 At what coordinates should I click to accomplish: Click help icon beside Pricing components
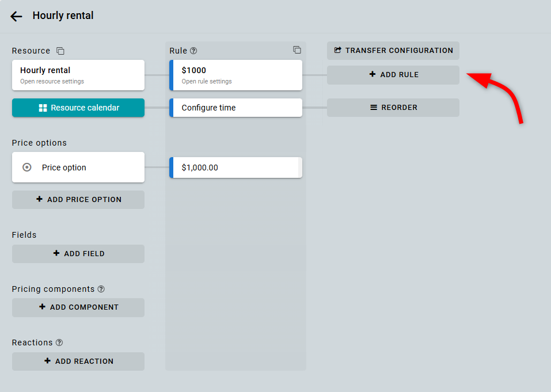coord(101,289)
